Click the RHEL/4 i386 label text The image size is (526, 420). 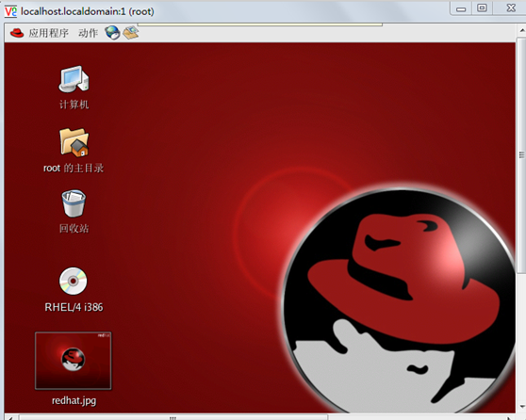pyautogui.click(x=74, y=307)
